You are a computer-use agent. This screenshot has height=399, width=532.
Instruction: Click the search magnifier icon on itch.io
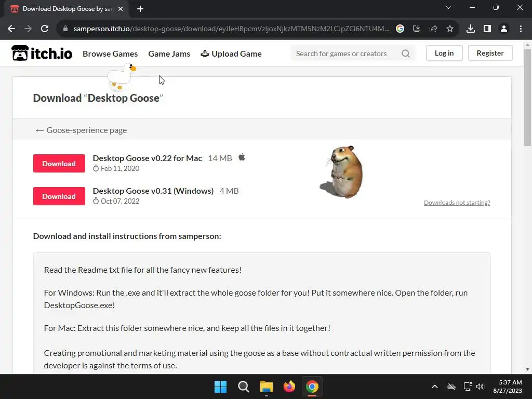406,54
